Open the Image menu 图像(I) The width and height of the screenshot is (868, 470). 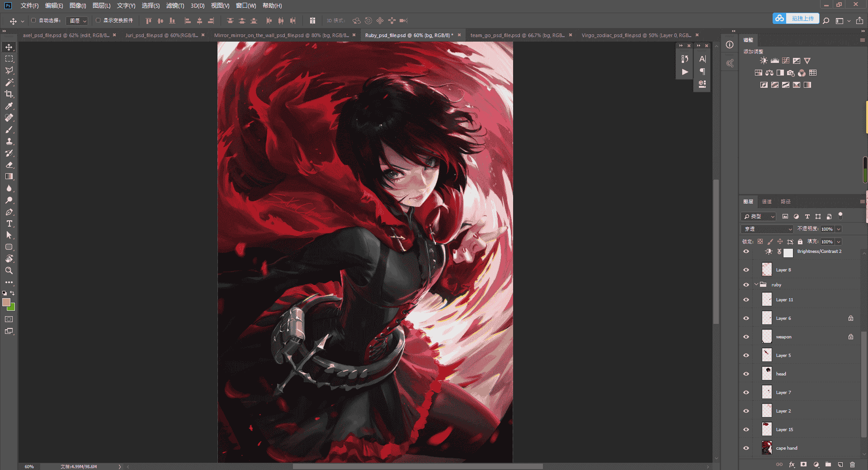pos(78,6)
